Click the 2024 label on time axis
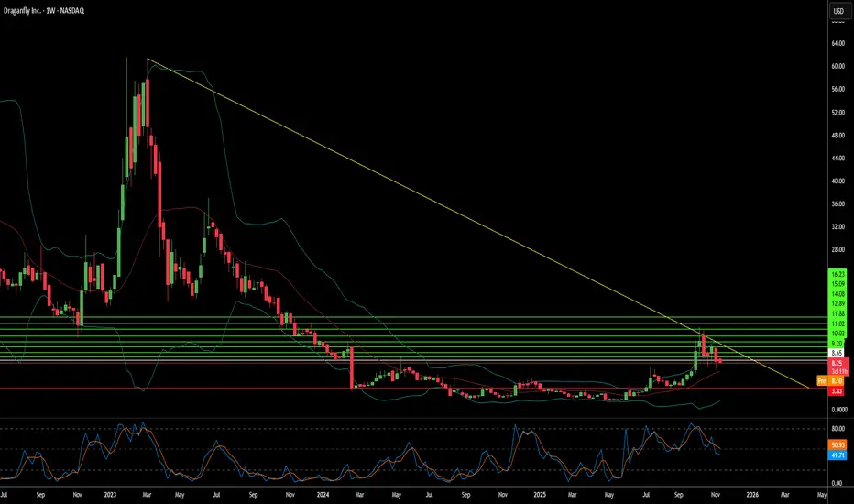Screen dimensions: 854x504 tap(323, 495)
